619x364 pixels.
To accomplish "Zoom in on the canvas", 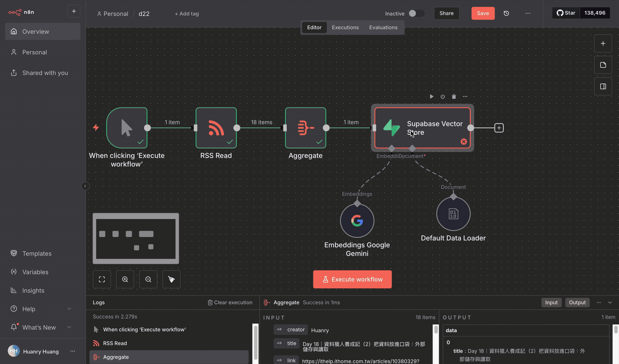I will coord(125,279).
